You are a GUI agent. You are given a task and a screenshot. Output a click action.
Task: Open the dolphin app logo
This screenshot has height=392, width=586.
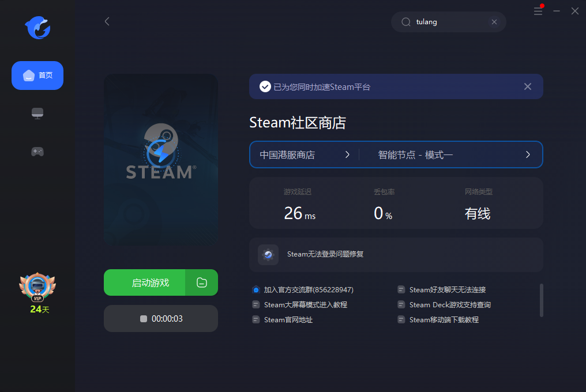[36, 28]
